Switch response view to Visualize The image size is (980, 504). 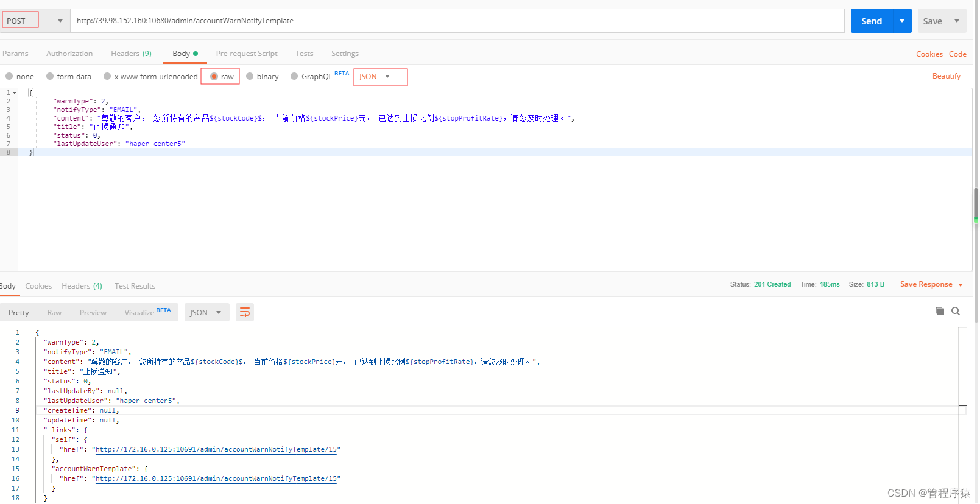tap(147, 312)
